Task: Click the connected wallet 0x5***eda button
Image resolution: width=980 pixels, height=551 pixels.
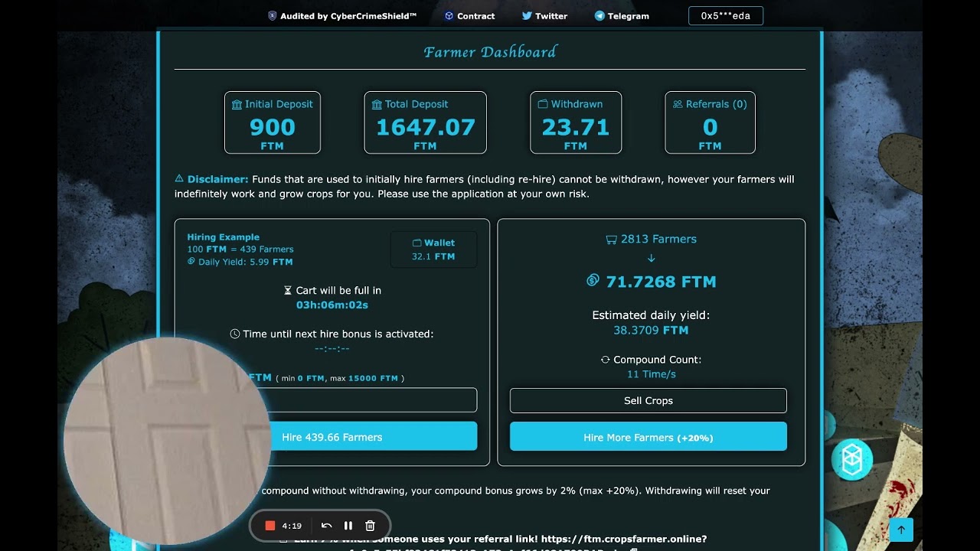Action: point(726,15)
